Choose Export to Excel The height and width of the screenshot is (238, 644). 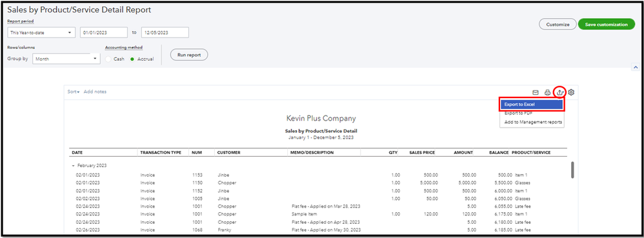pyautogui.click(x=531, y=104)
